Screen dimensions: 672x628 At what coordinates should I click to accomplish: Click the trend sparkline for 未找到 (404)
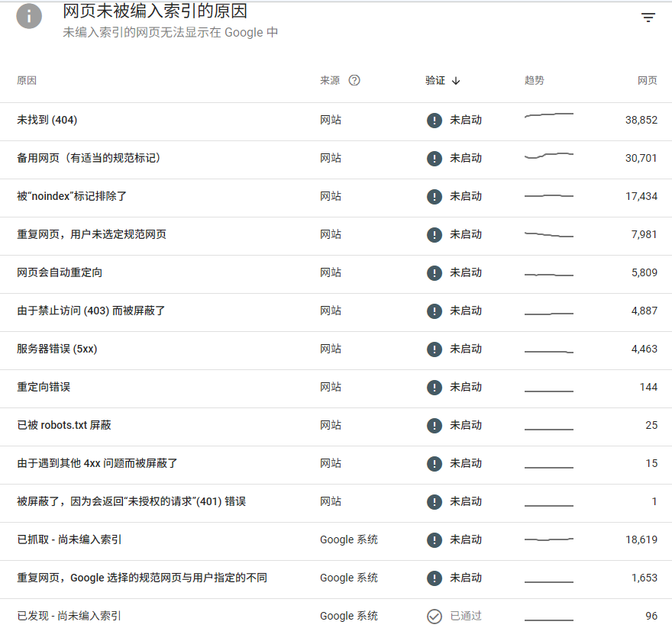[548, 114]
